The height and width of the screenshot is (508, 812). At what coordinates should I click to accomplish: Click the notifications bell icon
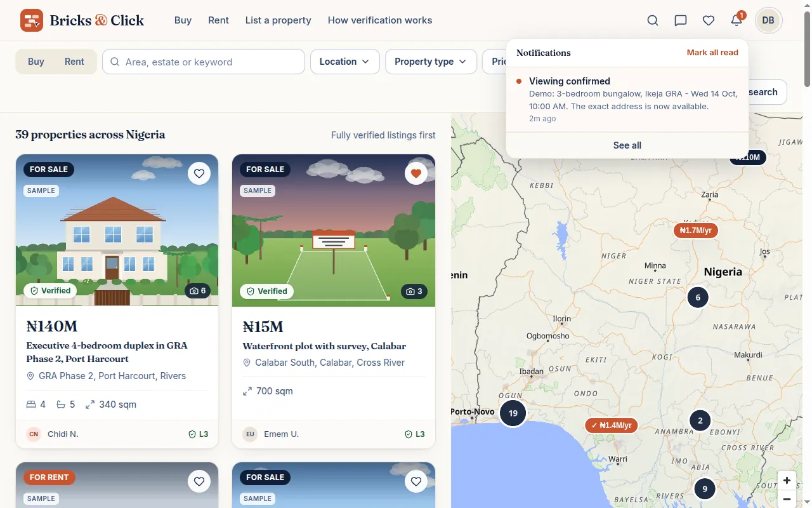click(x=737, y=20)
